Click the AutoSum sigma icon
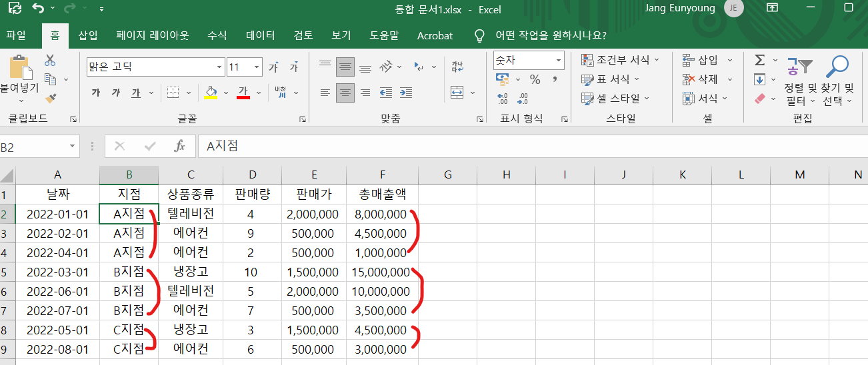Viewport: 868px width, 365px height. click(759, 60)
